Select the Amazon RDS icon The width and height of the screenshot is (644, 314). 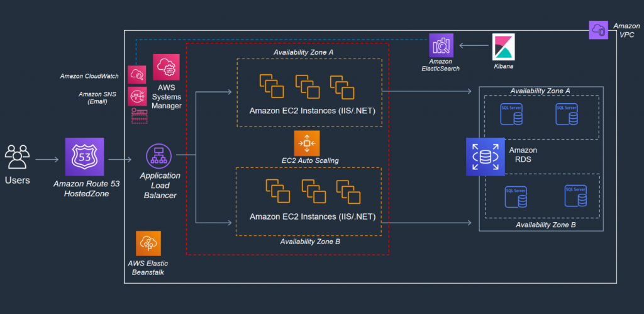click(x=485, y=157)
